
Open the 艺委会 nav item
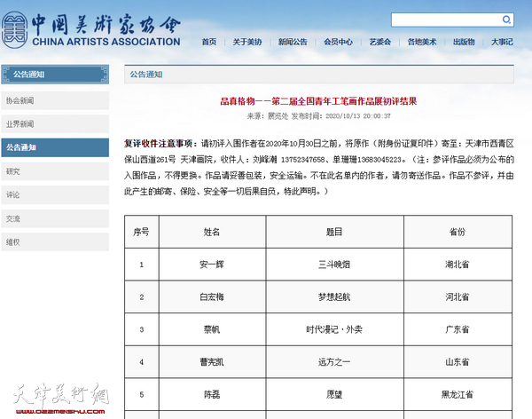(x=380, y=42)
